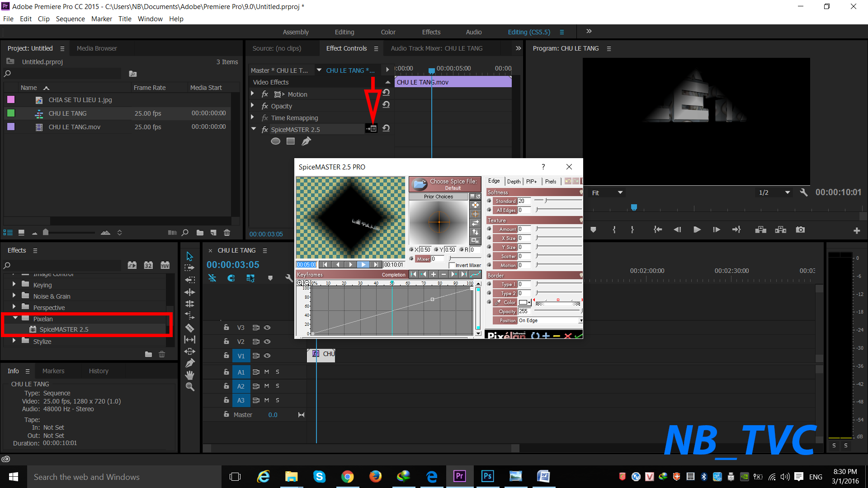868x488 pixels.
Task: Switch to the Depth tab in SpiceMASTER
Action: [514, 182]
